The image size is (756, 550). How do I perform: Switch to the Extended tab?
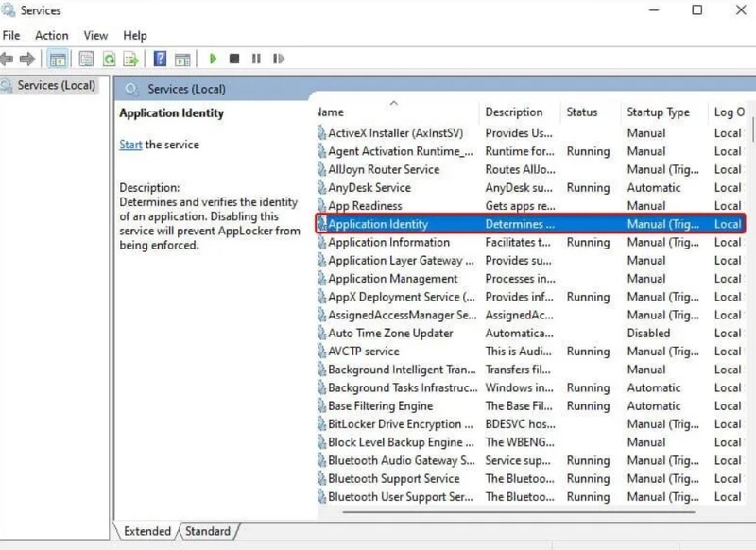tap(146, 531)
